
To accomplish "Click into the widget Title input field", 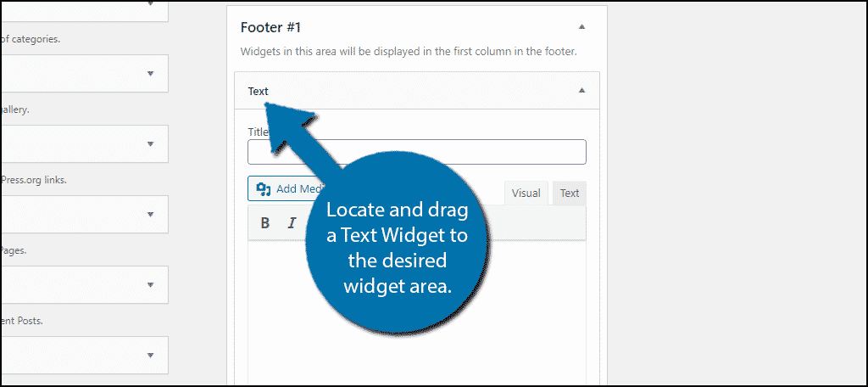I will pos(416,152).
